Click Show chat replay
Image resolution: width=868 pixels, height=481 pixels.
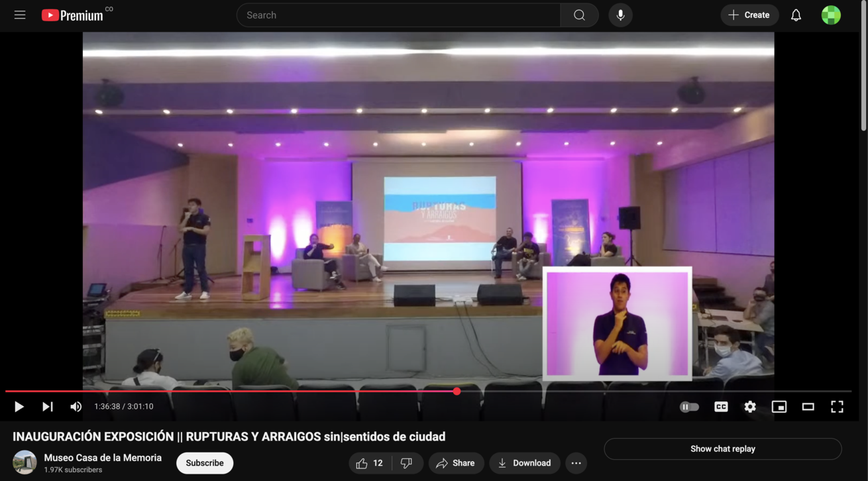722,449
